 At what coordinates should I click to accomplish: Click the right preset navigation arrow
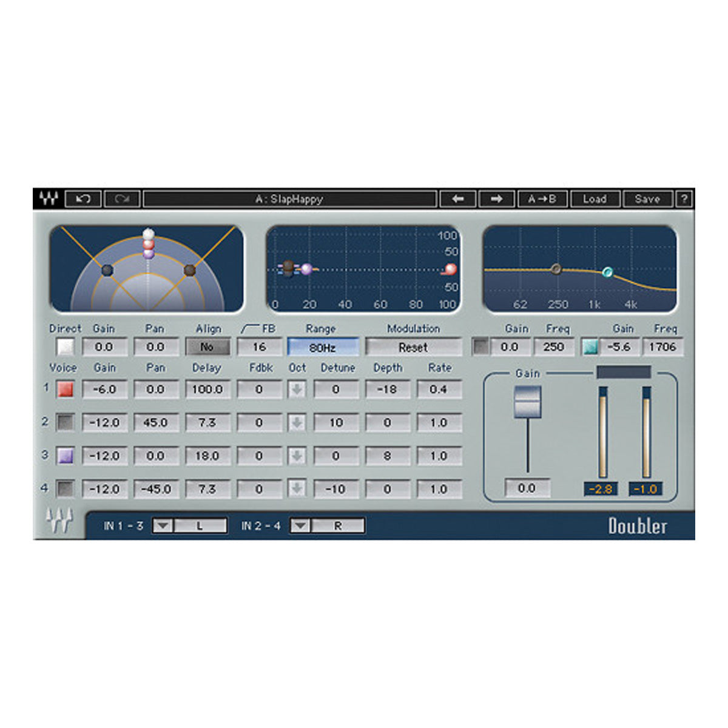[x=495, y=199]
